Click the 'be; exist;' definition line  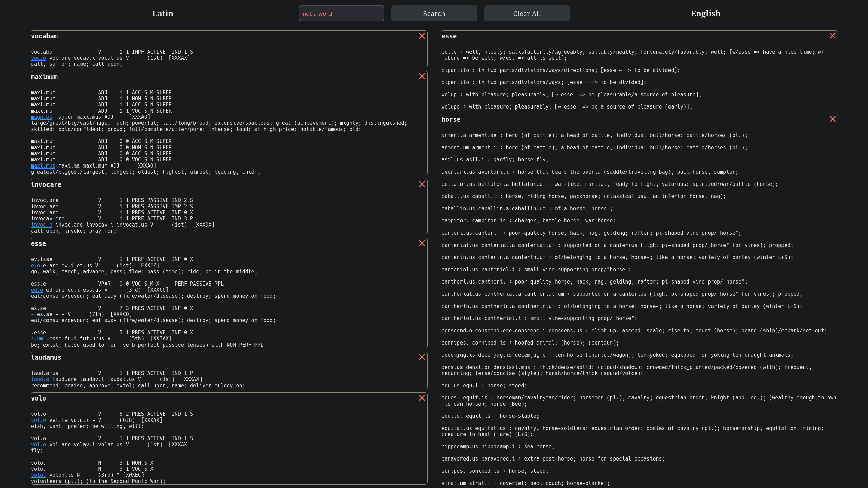[x=147, y=345]
